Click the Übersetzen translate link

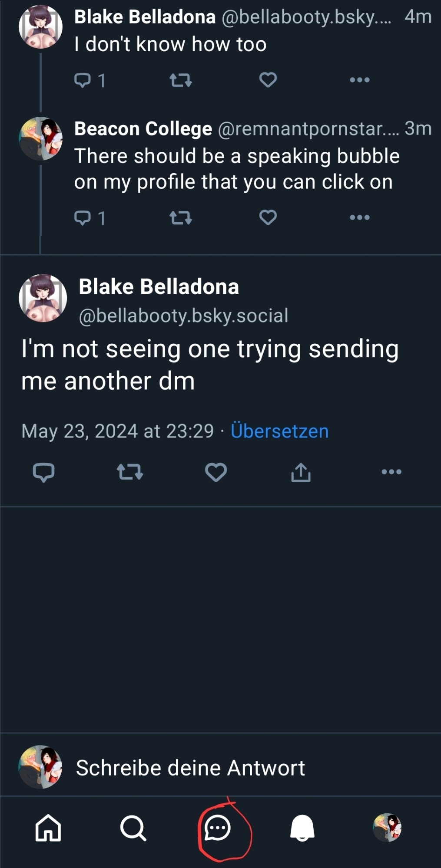[279, 431]
